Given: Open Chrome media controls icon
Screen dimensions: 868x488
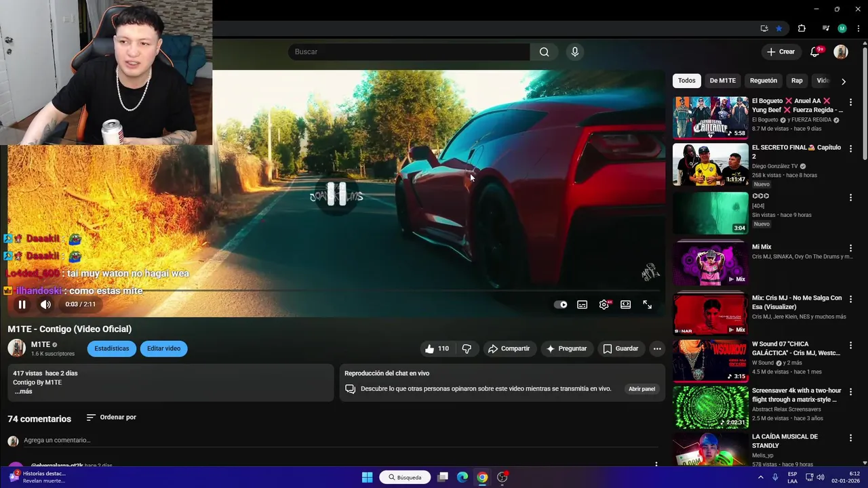Looking at the screenshot, I should click(825, 28).
